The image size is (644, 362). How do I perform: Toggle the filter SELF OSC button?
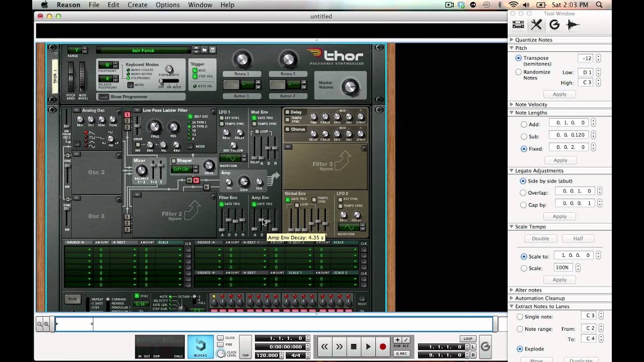point(191,117)
